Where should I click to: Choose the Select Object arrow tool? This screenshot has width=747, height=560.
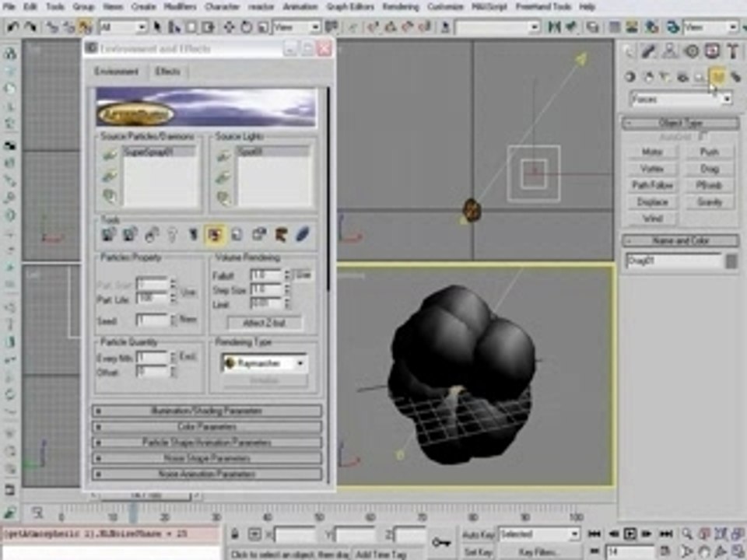156,27
